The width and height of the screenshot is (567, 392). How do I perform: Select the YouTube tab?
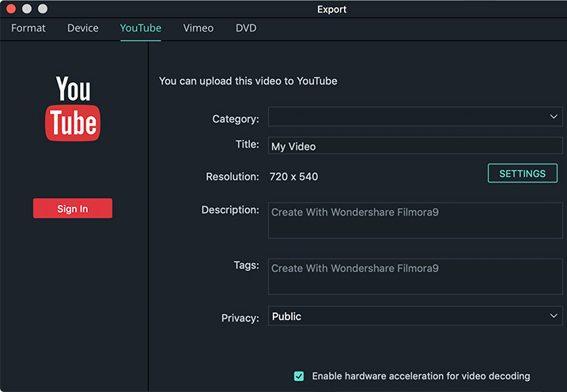(141, 28)
